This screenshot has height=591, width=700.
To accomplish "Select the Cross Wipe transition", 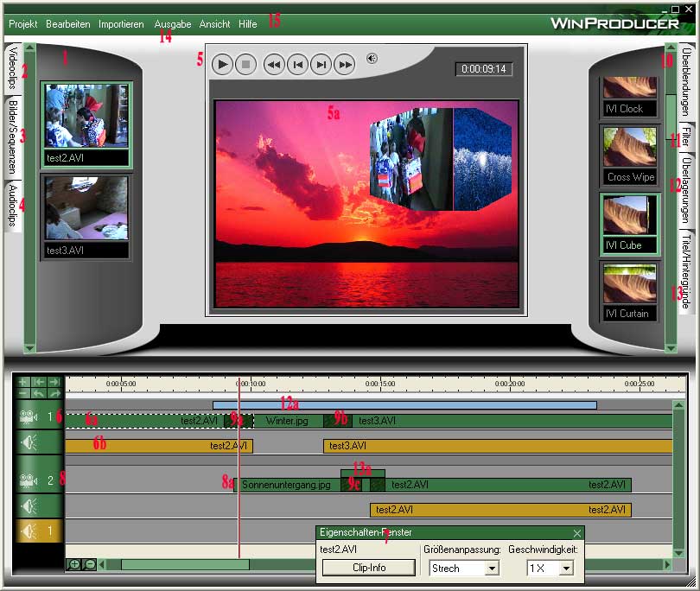I will point(630,156).
